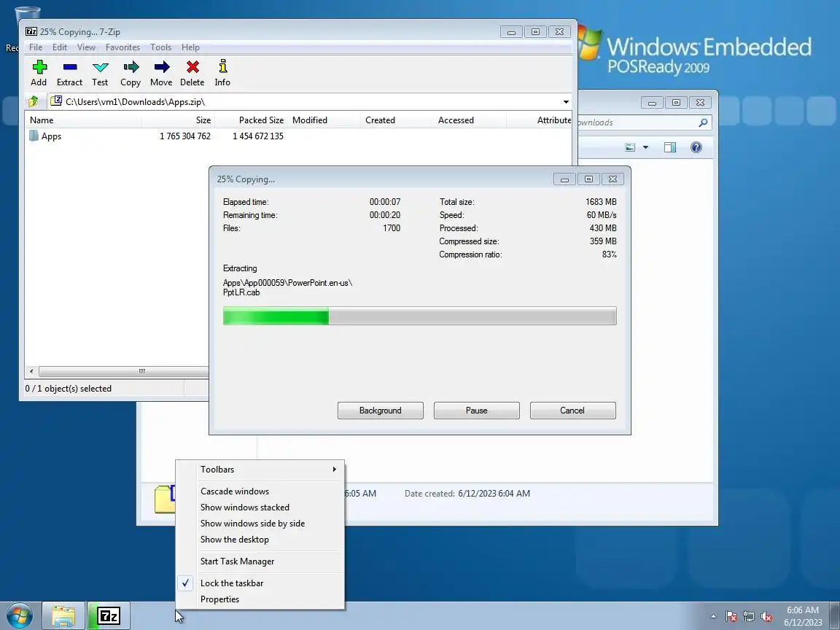
Task: Click the search magnifier in Explorer
Action: [703, 122]
